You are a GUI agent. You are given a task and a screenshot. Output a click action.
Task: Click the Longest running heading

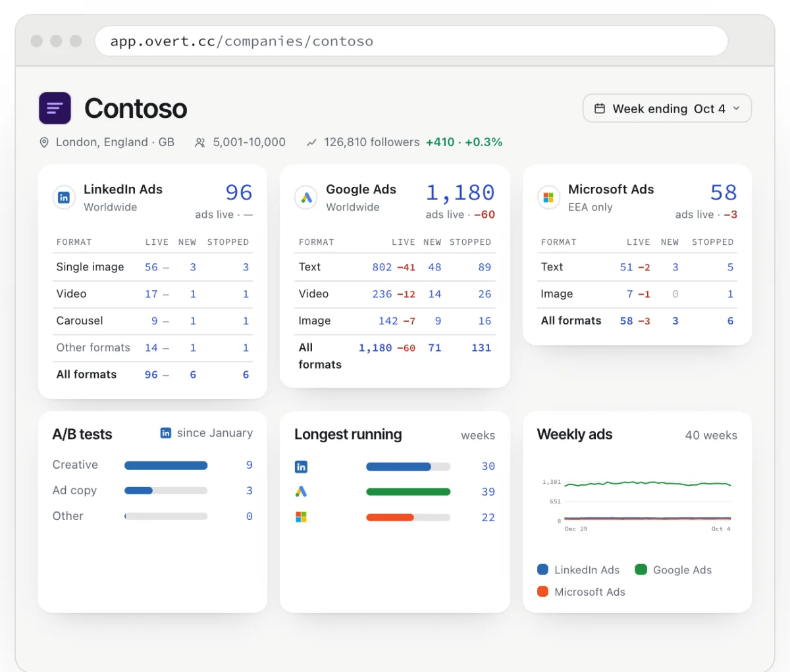(x=348, y=434)
